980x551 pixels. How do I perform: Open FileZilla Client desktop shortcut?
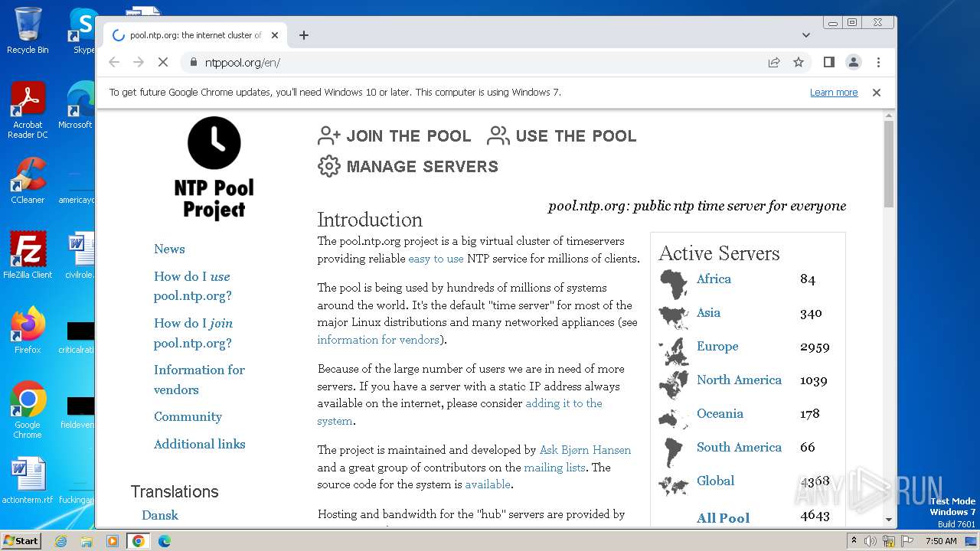(x=28, y=255)
